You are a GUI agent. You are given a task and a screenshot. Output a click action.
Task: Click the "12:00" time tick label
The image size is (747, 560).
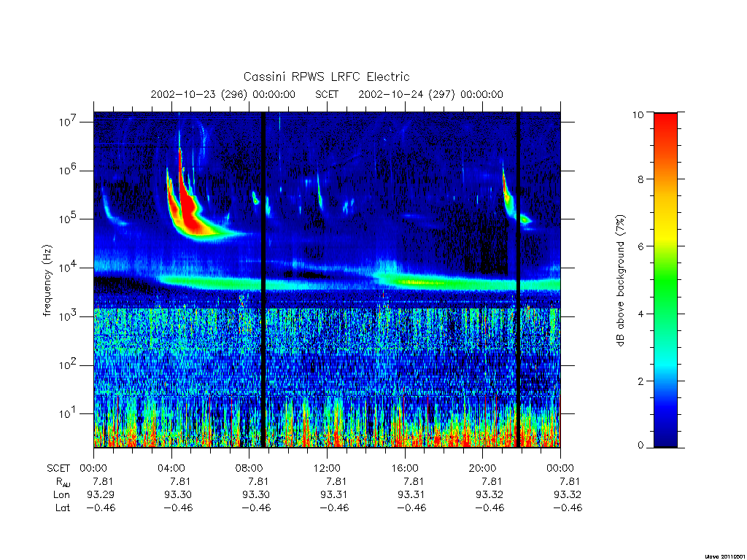tap(327, 468)
